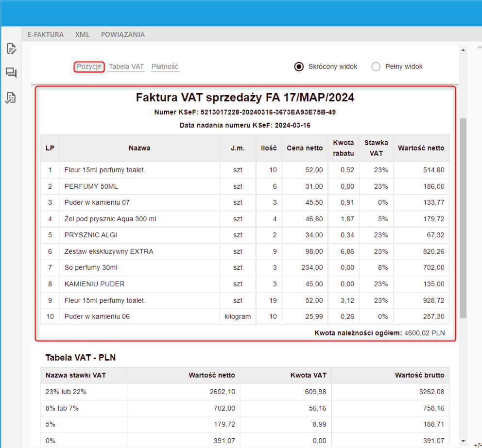The width and height of the screenshot is (482, 448).
Task: Click the Puder w kamieniu 06 row
Action: click(245, 316)
